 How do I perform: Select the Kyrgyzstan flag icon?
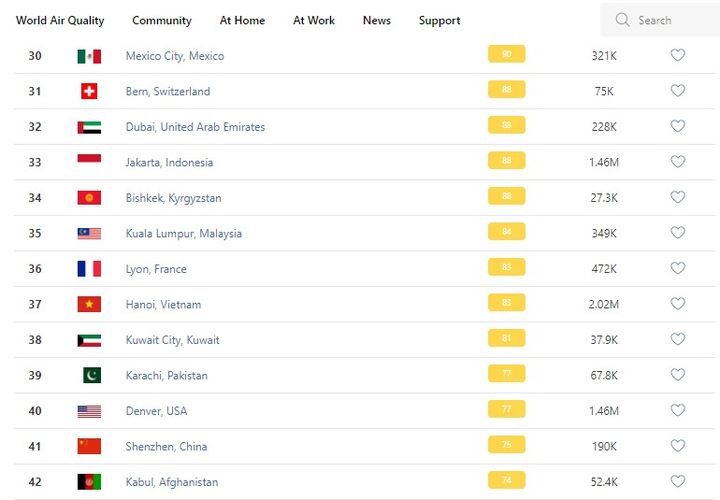(89, 198)
